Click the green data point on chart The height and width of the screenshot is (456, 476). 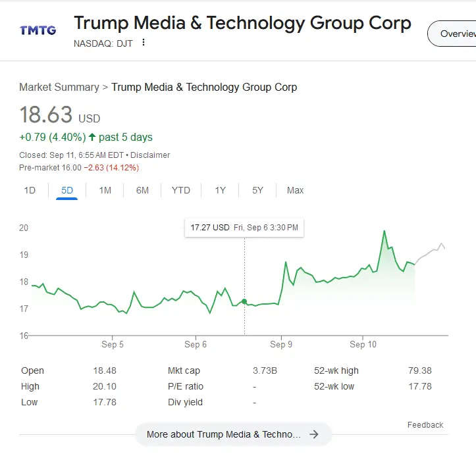244,301
